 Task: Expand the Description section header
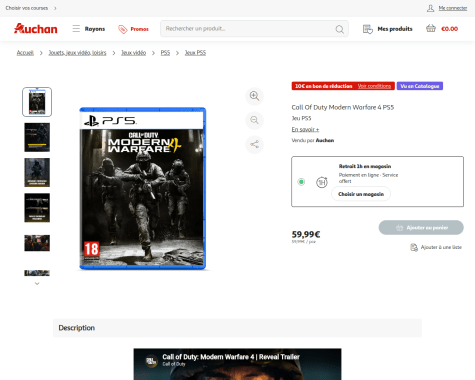(237, 328)
